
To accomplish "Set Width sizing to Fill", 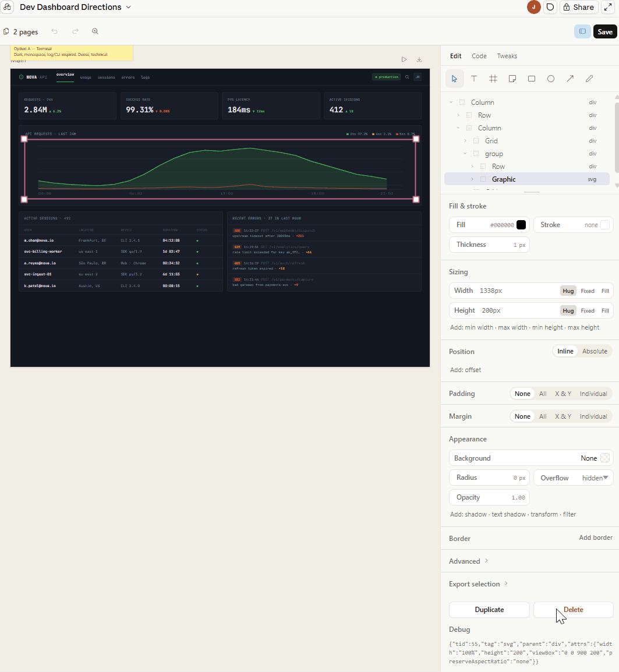I will [605, 291].
